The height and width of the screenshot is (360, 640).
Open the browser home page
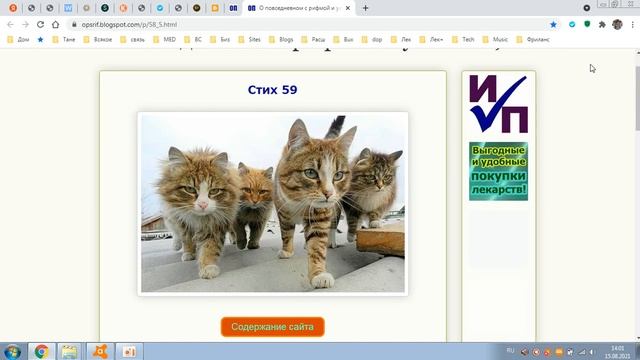pos(56,24)
